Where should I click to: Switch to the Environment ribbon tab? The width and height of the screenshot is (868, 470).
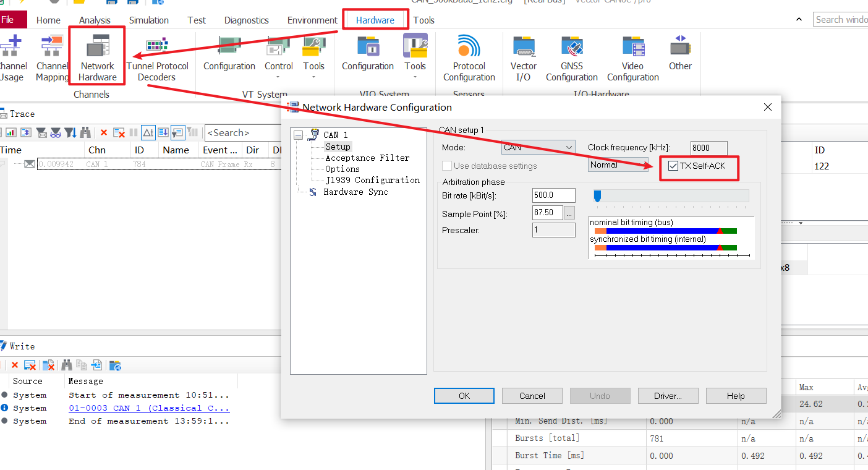(x=312, y=20)
